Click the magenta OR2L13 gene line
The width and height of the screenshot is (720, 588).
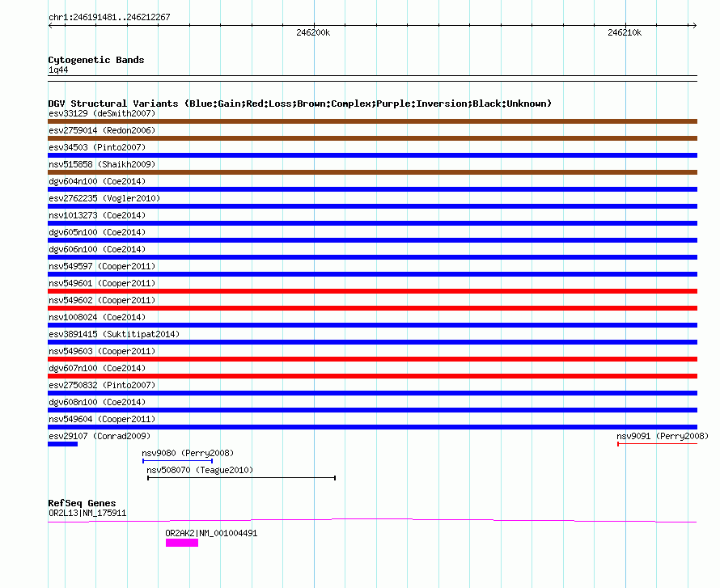(372, 521)
